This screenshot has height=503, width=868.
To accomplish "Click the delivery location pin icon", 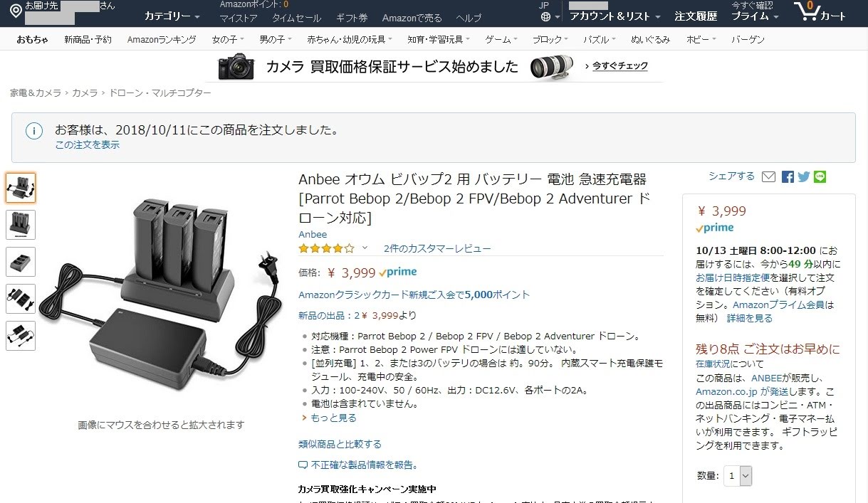I will pos(15,11).
